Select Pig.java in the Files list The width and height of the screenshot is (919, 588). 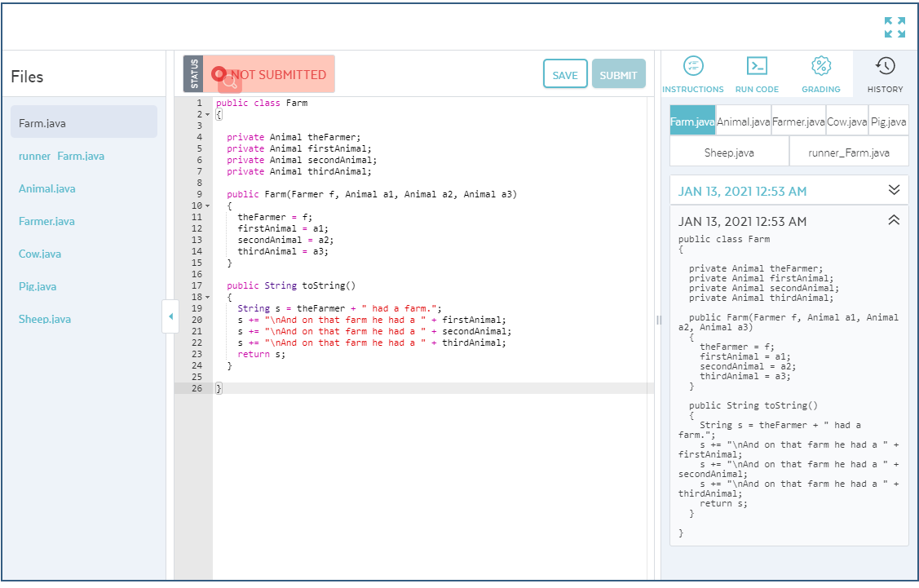coord(37,286)
